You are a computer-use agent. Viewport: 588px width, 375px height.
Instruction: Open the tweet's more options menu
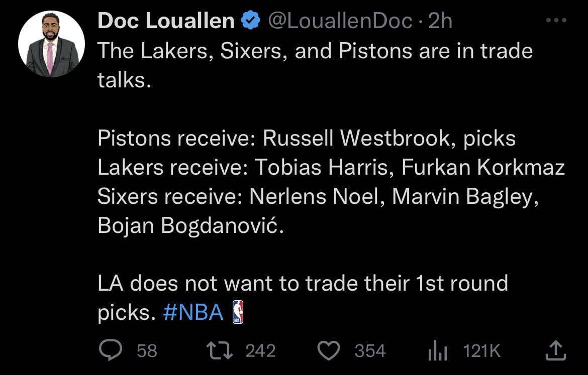click(556, 21)
